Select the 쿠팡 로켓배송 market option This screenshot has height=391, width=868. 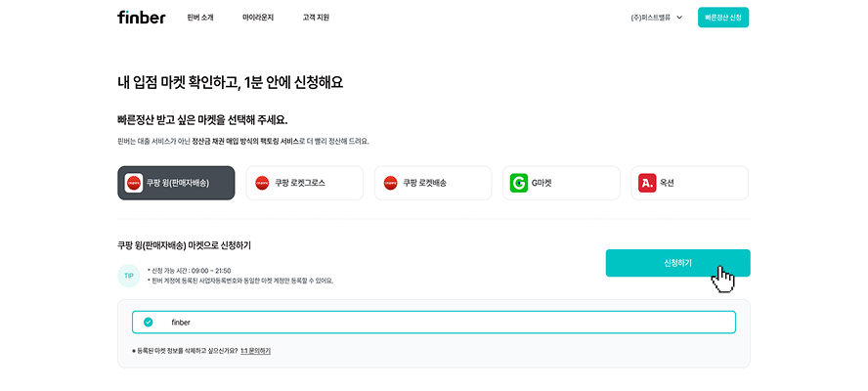point(432,183)
